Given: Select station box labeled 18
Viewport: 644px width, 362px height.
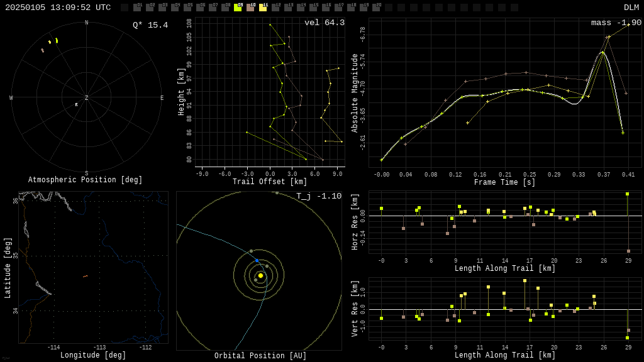Looking at the screenshot, I should pyautogui.click(x=351, y=8).
